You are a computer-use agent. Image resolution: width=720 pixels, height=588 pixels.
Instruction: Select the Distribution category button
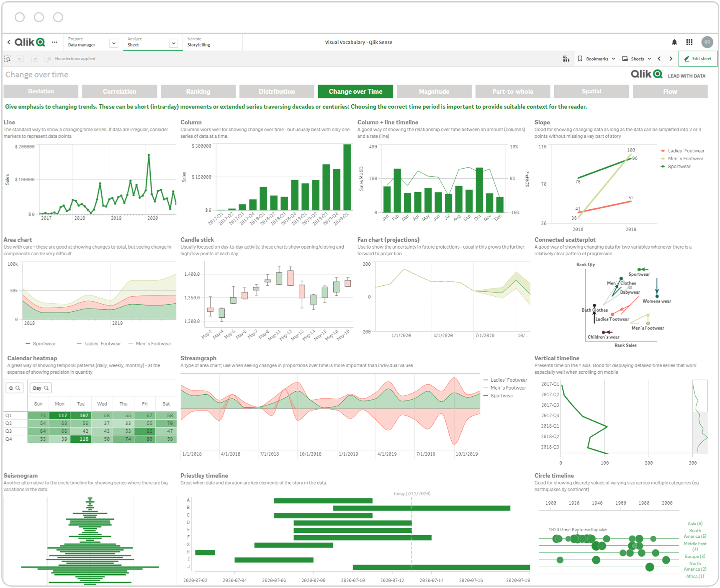click(x=277, y=91)
